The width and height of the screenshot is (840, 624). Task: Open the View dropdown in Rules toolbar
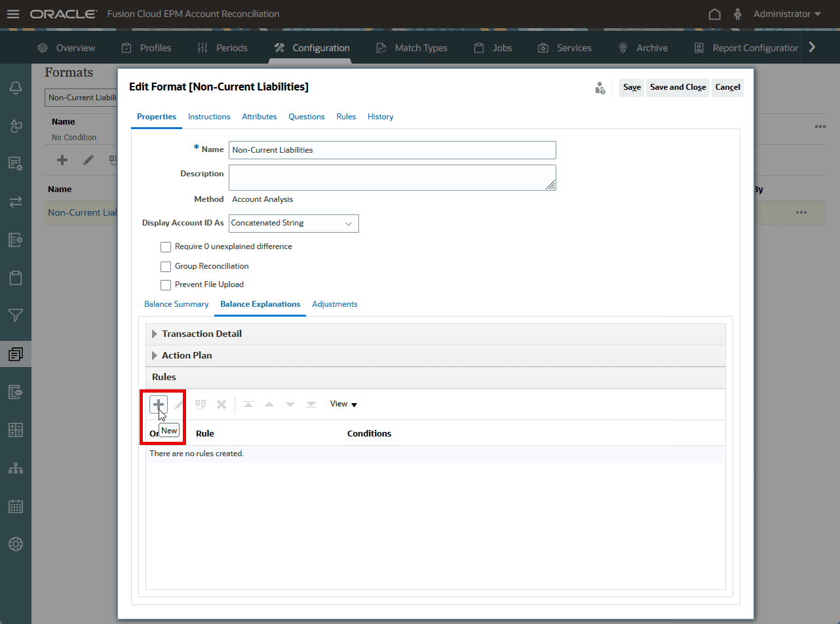[x=344, y=404]
